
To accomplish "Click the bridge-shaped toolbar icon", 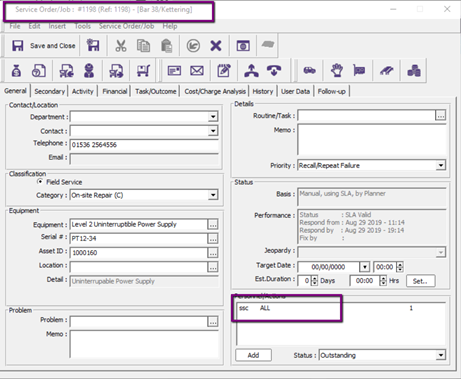I will point(387,71).
